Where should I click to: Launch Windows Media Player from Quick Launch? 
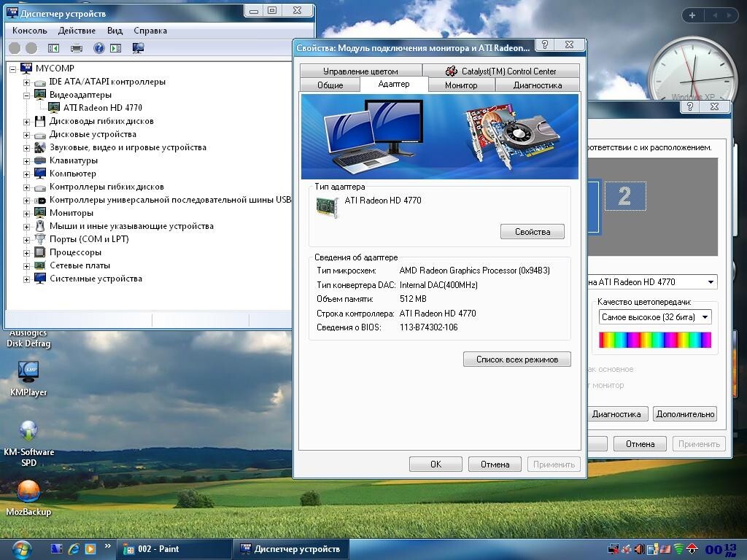click(x=90, y=549)
